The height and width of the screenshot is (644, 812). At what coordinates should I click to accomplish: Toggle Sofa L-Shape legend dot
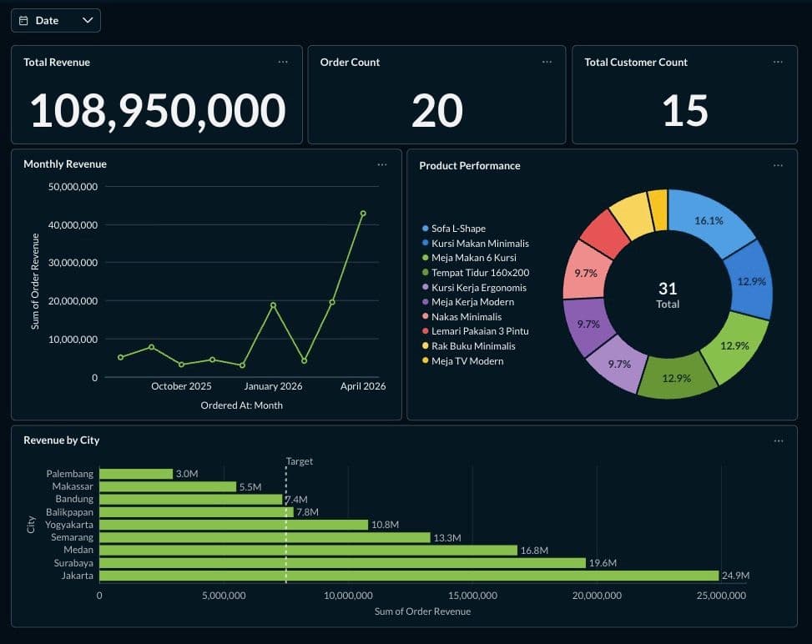click(425, 228)
